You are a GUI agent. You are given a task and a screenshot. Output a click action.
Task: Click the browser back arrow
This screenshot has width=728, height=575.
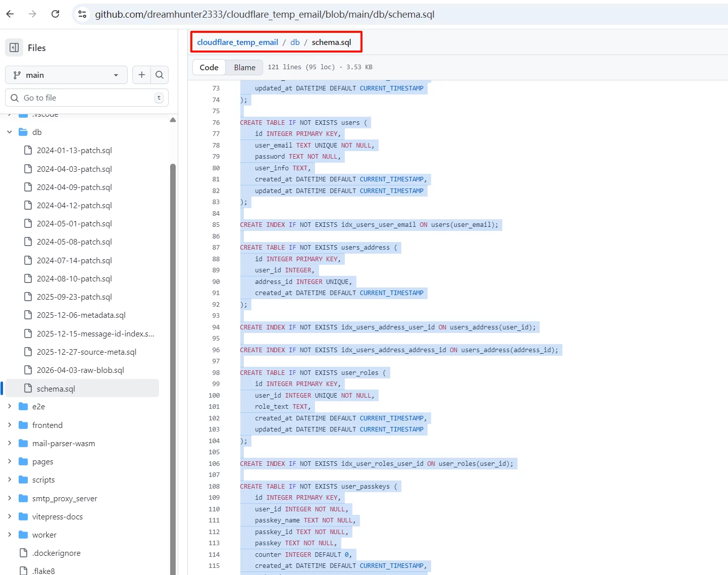pyautogui.click(x=10, y=14)
